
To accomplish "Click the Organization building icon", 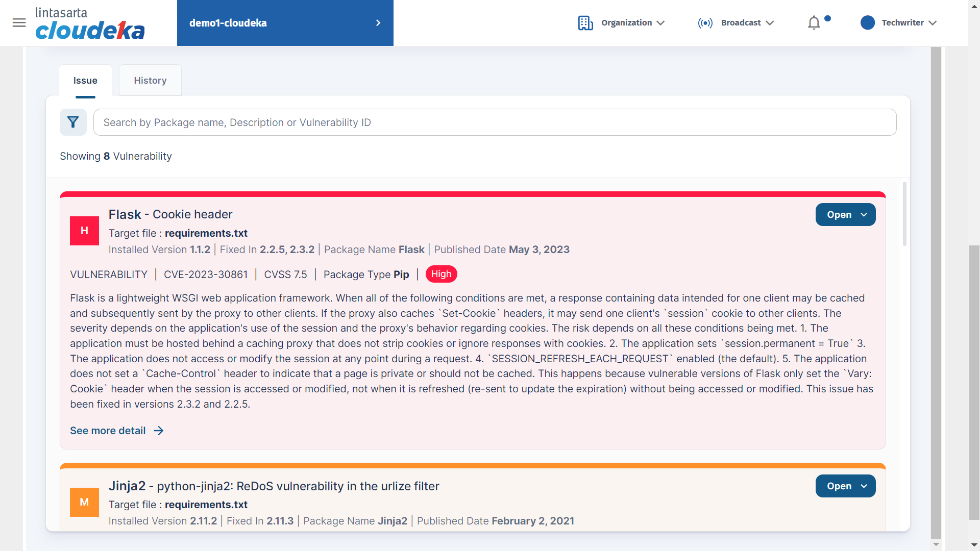I will pos(585,23).
